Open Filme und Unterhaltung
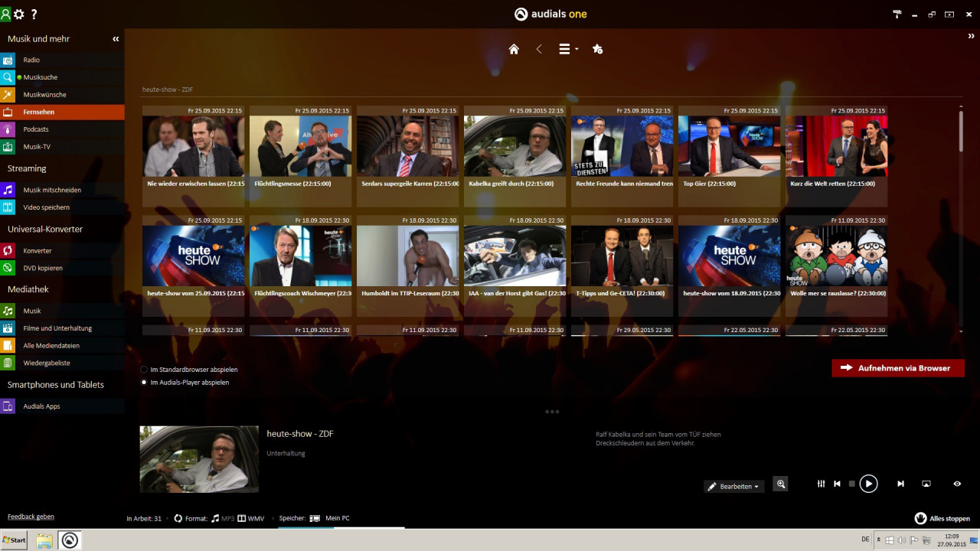This screenshot has height=551, width=980. tap(62, 328)
